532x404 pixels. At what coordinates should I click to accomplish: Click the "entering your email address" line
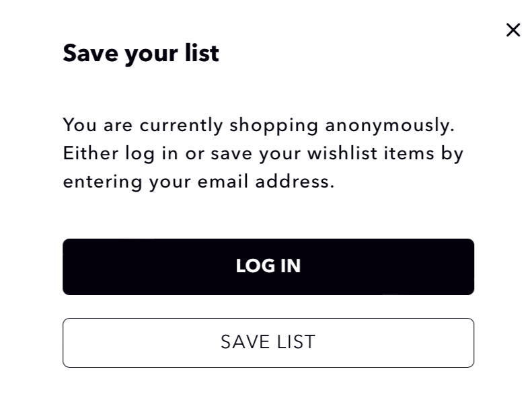pos(198,181)
